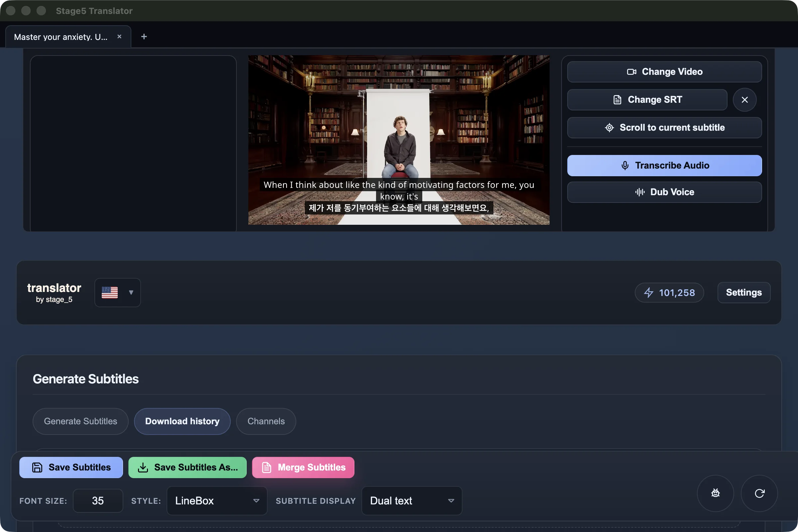Click the video preview frame
Viewport: 798px width, 532px height.
tap(399, 140)
